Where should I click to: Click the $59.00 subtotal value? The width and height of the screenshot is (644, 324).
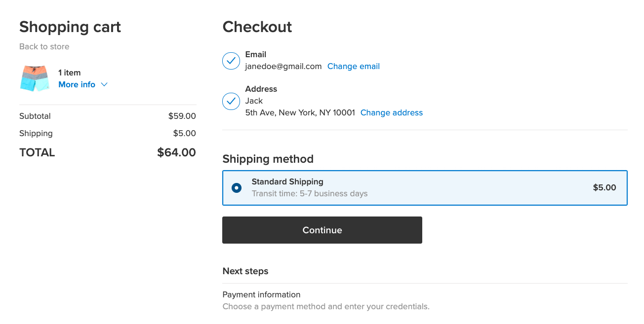coord(182,116)
